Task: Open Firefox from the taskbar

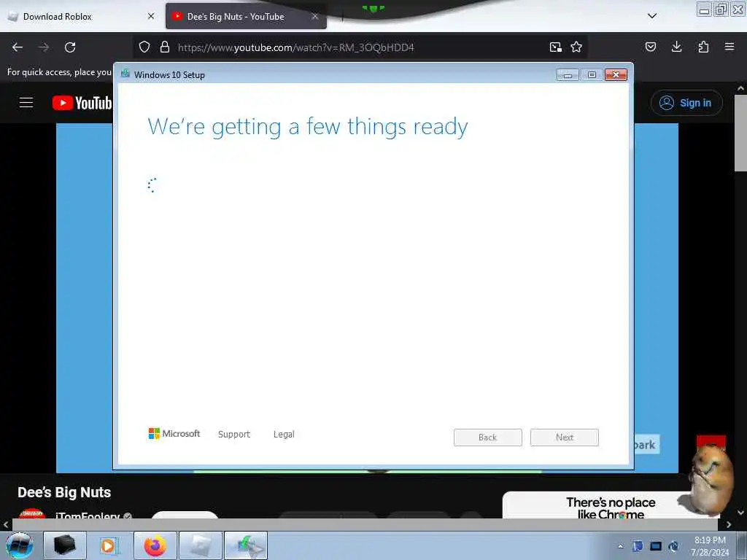Action: [x=155, y=545]
